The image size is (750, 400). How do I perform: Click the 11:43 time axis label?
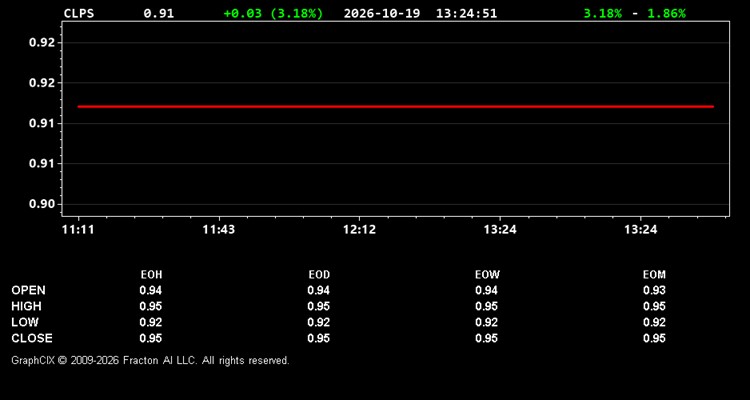[219, 230]
